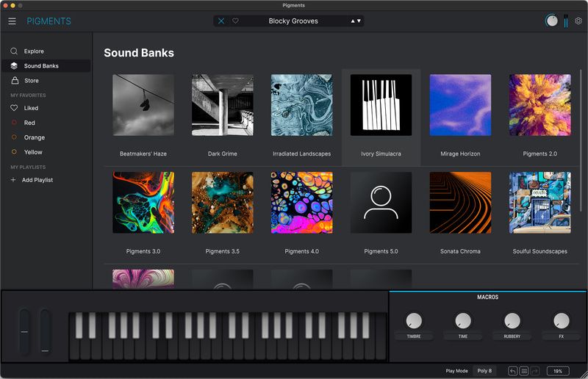
Task: Click the Sonata Chroma label
Action: pyautogui.click(x=460, y=251)
